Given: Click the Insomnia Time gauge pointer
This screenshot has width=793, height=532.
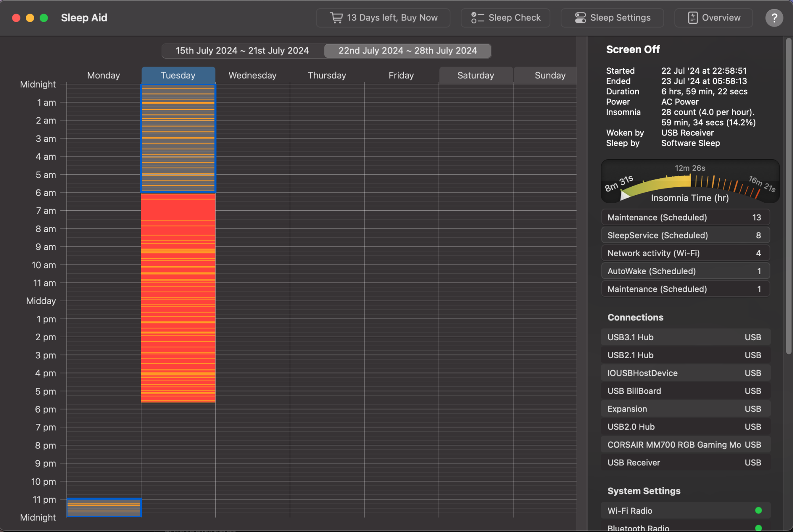Looking at the screenshot, I should pos(624,195).
